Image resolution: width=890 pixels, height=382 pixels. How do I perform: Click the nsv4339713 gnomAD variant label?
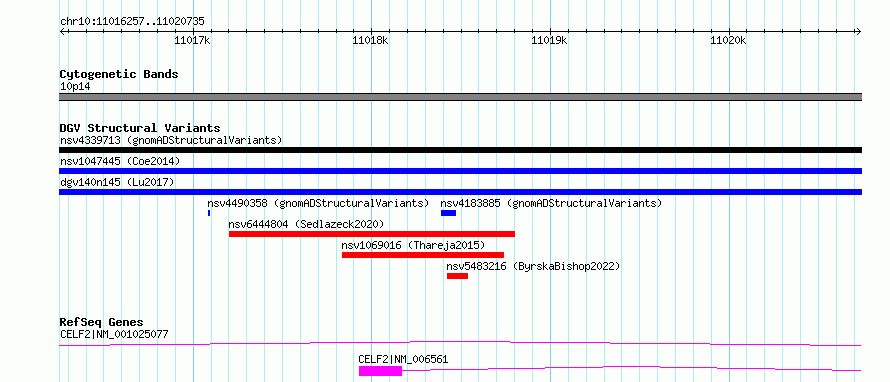(171, 140)
